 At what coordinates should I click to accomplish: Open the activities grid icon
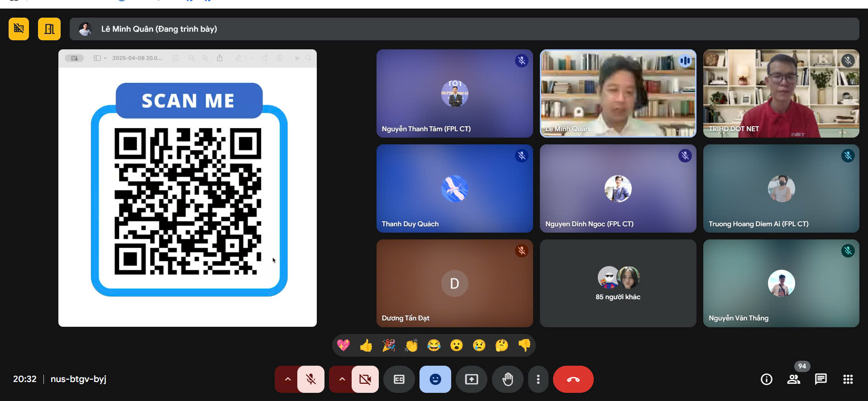pyautogui.click(x=848, y=379)
